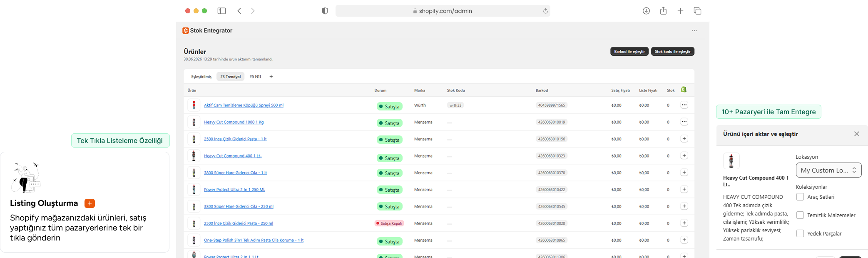Open 3800 Süper Hare Giderici Cila - 1 lt link
The width and height of the screenshot is (868, 258).
235,173
